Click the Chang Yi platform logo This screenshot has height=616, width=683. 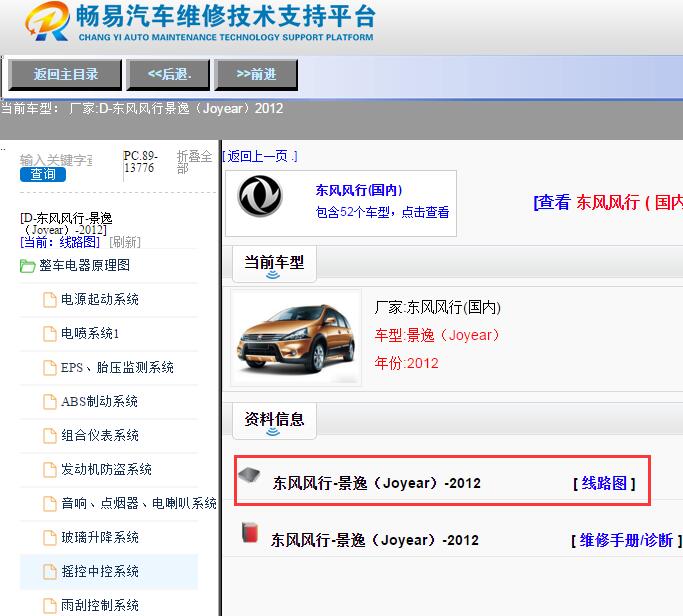coord(47,21)
